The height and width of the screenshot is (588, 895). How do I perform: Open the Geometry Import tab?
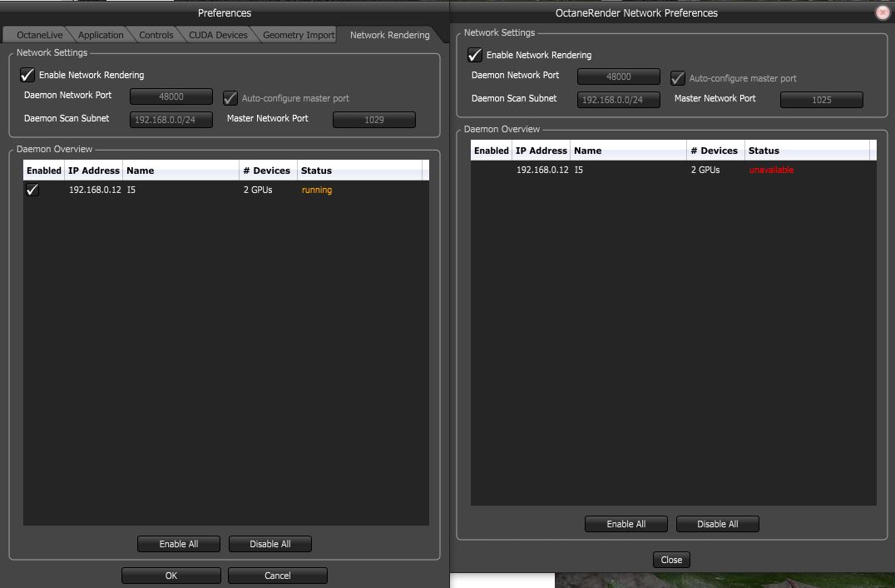(x=299, y=35)
